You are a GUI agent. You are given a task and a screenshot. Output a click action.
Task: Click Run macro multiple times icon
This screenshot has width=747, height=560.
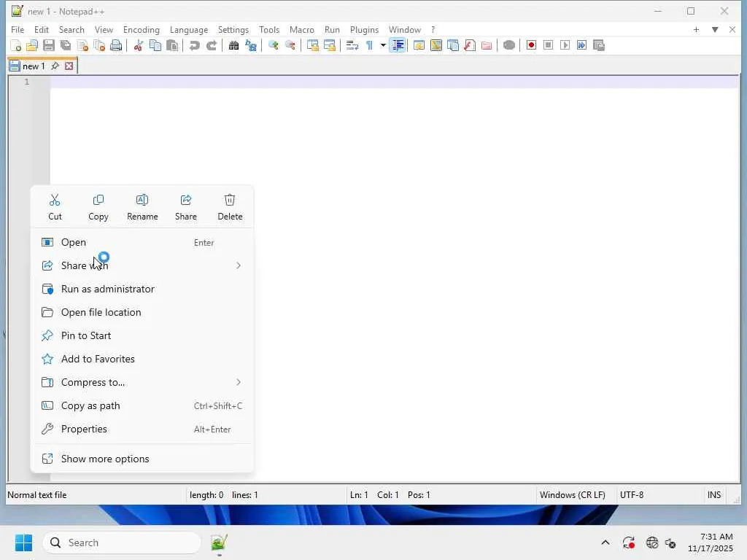(x=581, y=46)
